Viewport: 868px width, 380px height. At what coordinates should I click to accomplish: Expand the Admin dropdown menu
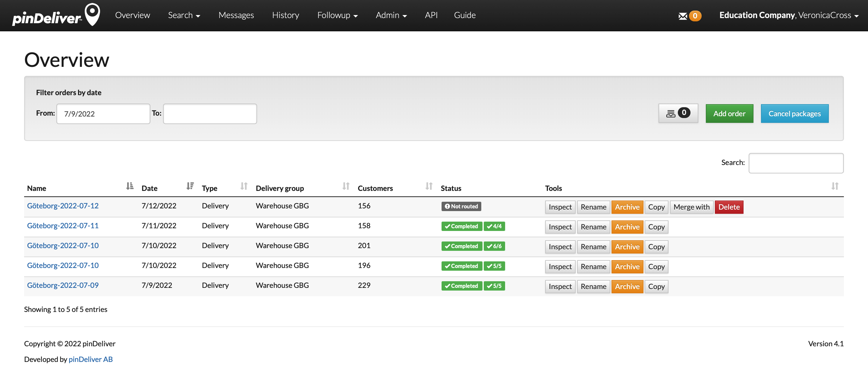(x=391, y=15)
